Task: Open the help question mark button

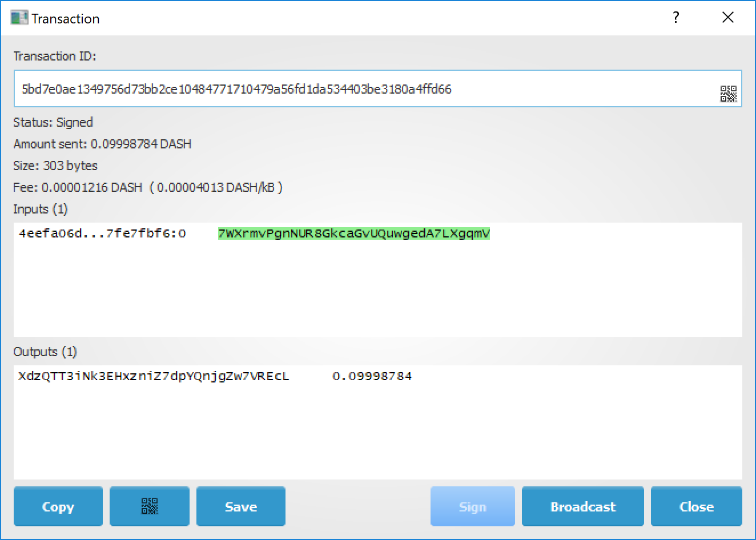Action: pyautogui.click(x=676, y=18)
